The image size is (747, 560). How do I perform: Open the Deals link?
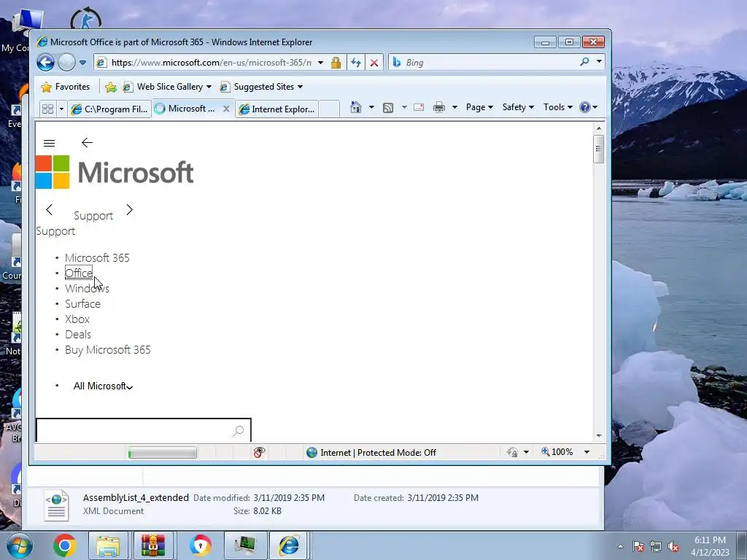[78, 334]
